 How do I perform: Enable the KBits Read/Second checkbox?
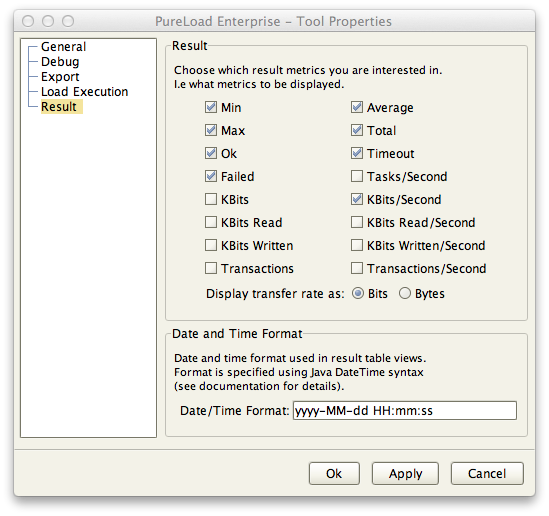click(x=357, y=222)
